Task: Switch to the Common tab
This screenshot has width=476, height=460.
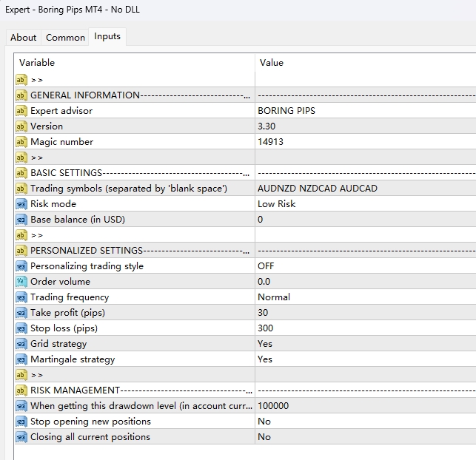Action: click(65, 37)
